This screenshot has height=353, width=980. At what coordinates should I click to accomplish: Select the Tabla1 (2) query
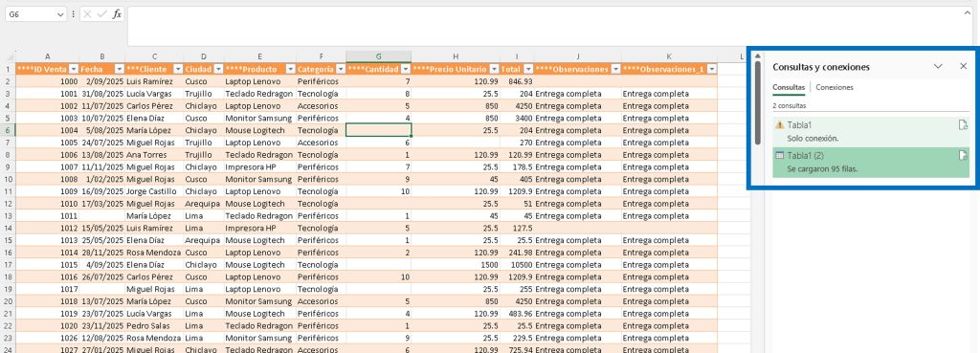coord(871,163)
